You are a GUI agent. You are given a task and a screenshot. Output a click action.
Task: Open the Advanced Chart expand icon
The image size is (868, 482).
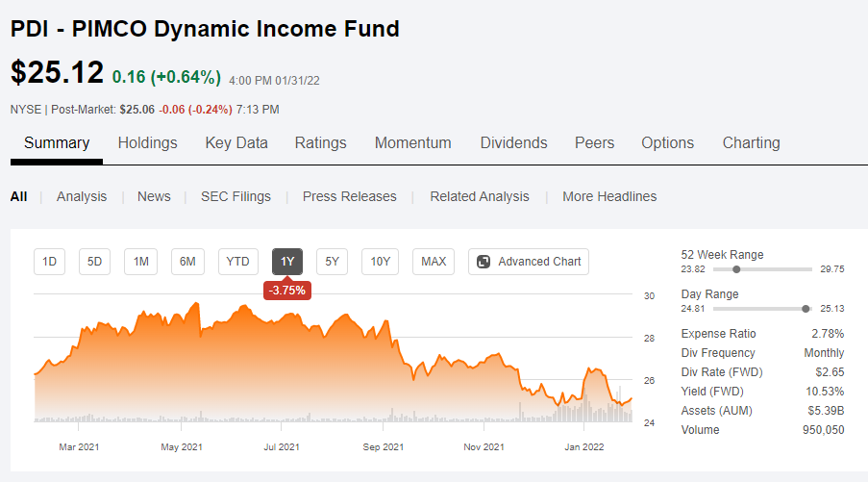click(484, 262)
